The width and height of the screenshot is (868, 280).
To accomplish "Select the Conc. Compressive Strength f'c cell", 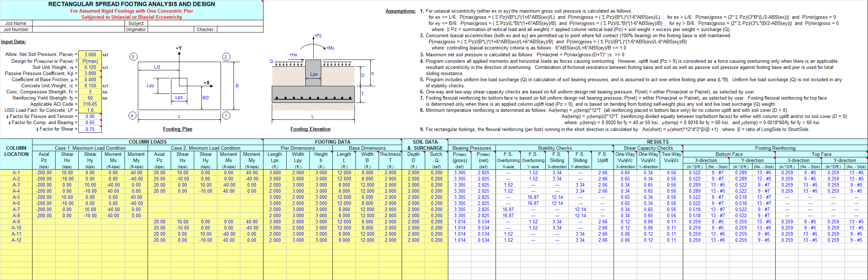I will [x=90, y=92].
